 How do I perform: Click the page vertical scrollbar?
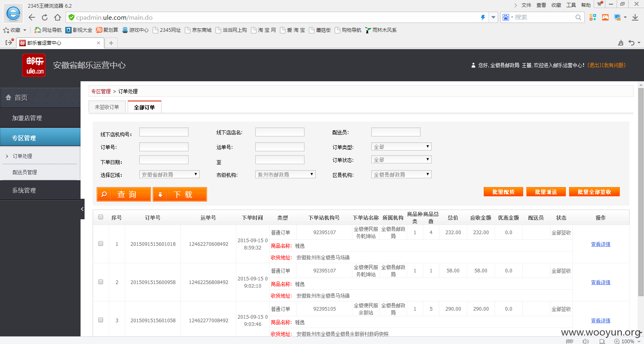pos(641,192)
